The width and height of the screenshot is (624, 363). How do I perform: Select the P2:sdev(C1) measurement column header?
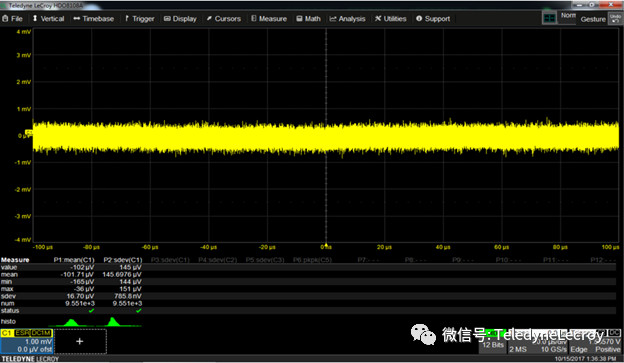click(123, 260)
